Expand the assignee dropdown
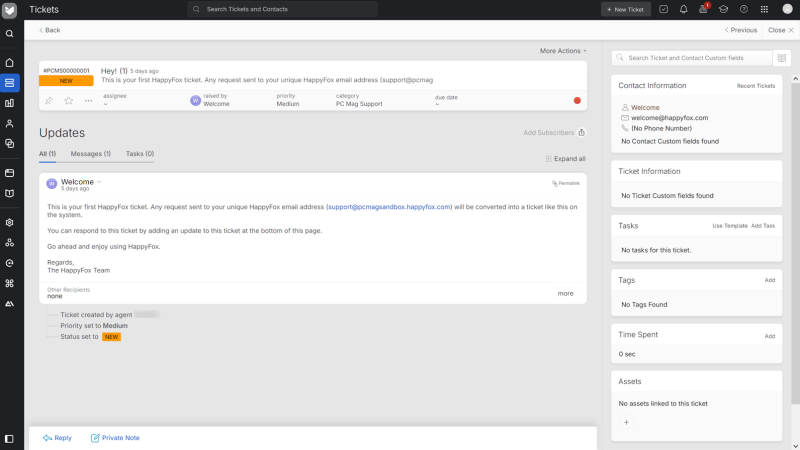 click(105, 104)
